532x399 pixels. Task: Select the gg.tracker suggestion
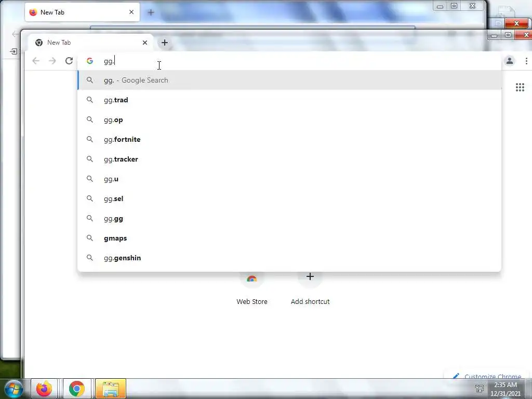[x=289, y=159]
